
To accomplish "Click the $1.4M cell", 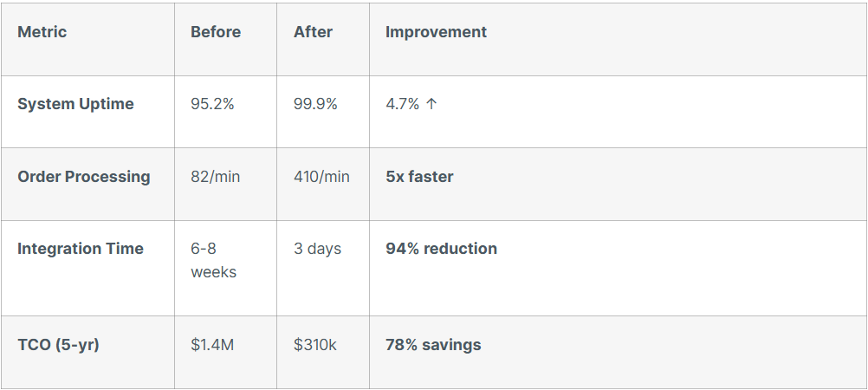I will pos(212,345).
